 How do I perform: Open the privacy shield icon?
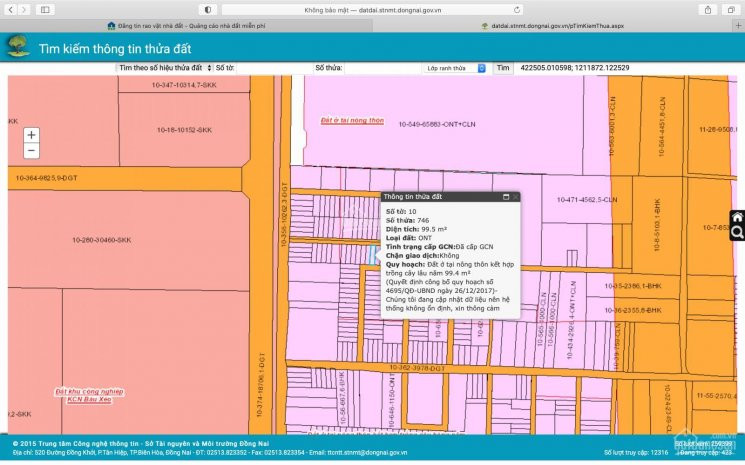click(x=208, y=9)
